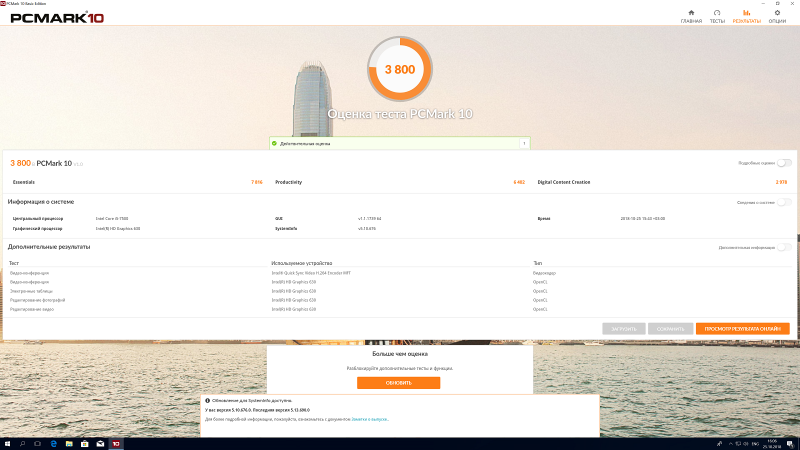Click the Productivity score value 6 482
Screen dimensions: 800x450
(519, 182)
